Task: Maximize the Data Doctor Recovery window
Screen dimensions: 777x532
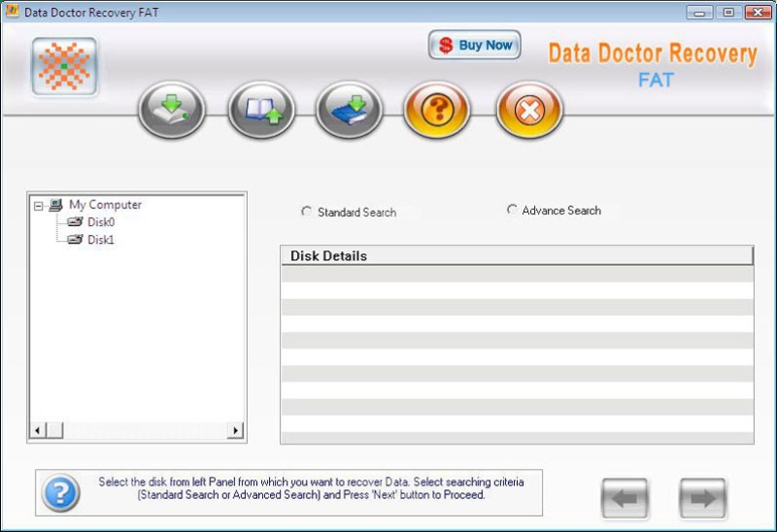Action: 728,13
